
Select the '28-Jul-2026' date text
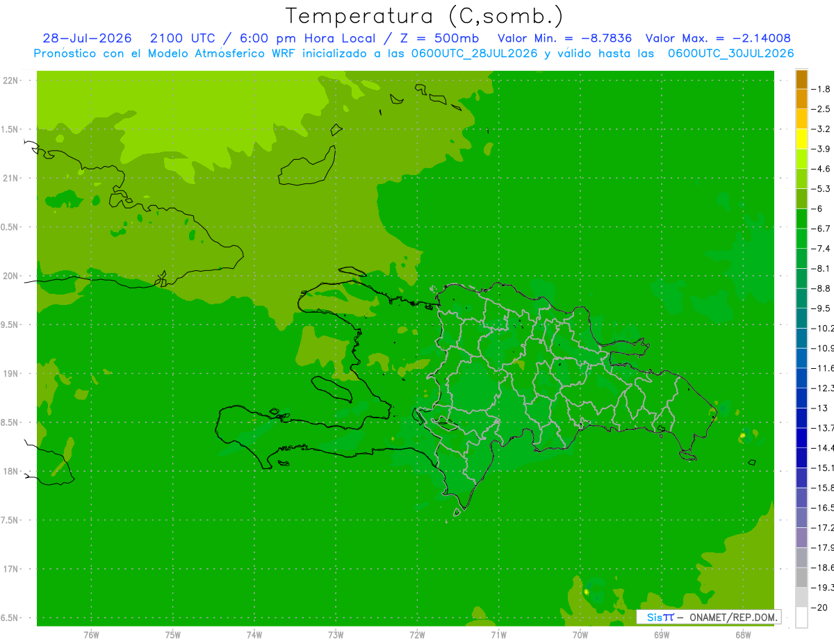(x=86, y=38)
